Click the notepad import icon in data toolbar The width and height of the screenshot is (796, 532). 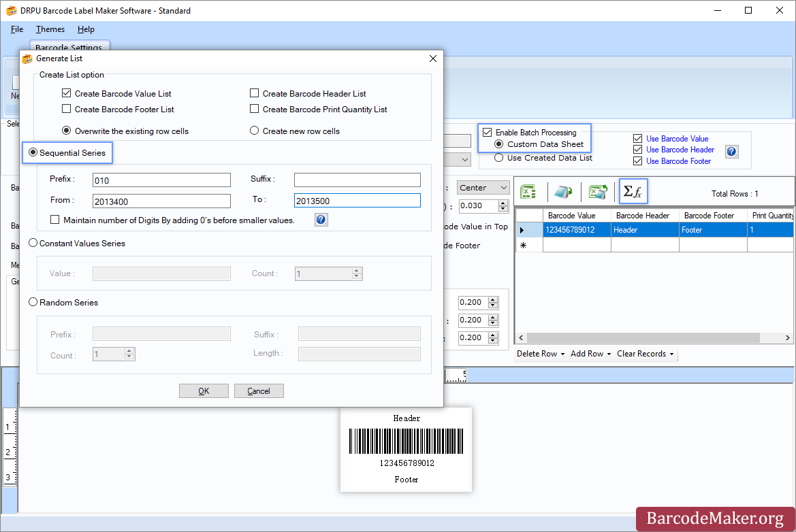coord(563,192)
